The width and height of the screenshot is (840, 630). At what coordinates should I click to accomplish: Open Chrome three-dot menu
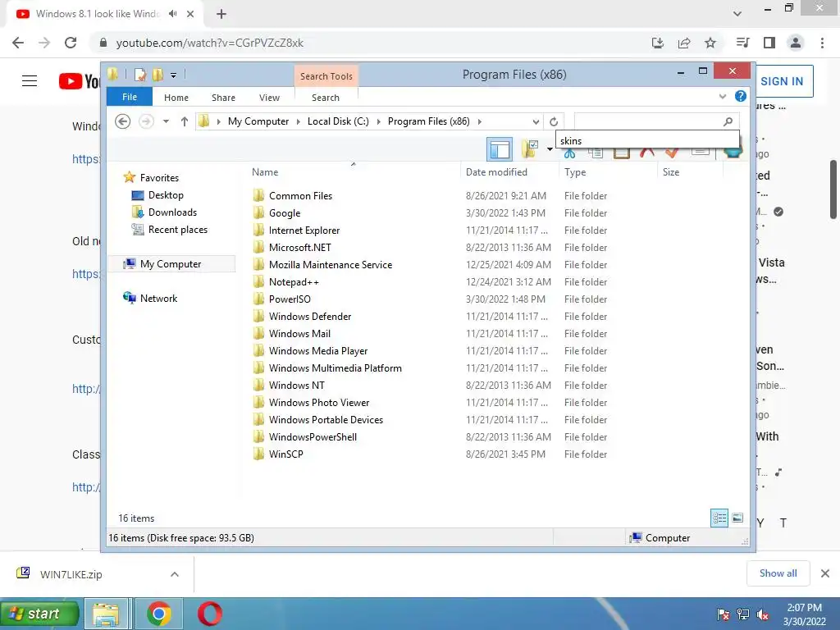[822, 43]
